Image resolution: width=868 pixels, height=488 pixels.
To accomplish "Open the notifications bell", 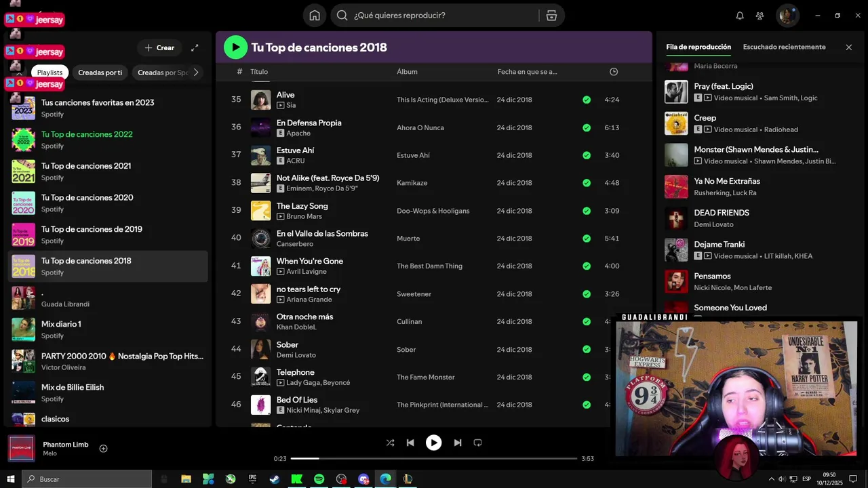I will coord(740,16).
